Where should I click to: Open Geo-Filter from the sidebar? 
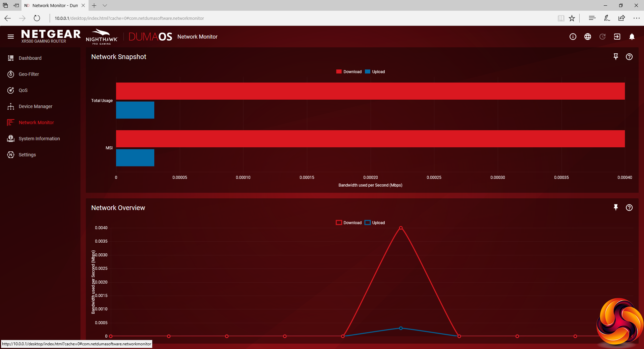(29, 74)
